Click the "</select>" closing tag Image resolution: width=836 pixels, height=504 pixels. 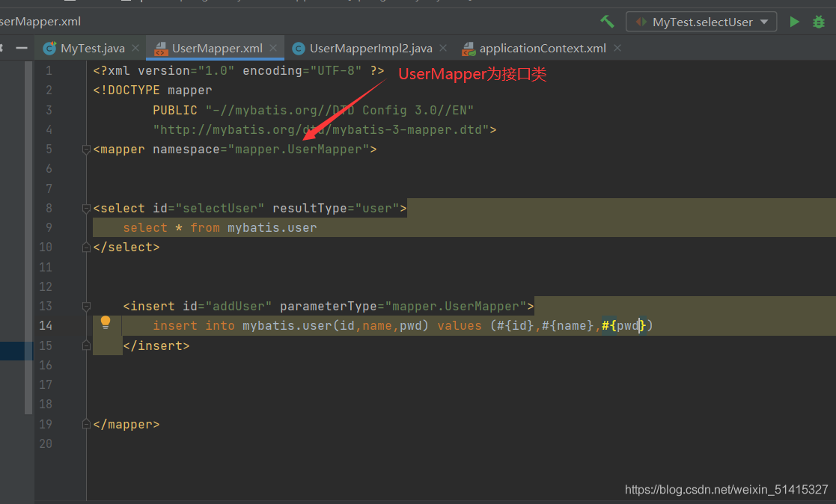[126, 248]
